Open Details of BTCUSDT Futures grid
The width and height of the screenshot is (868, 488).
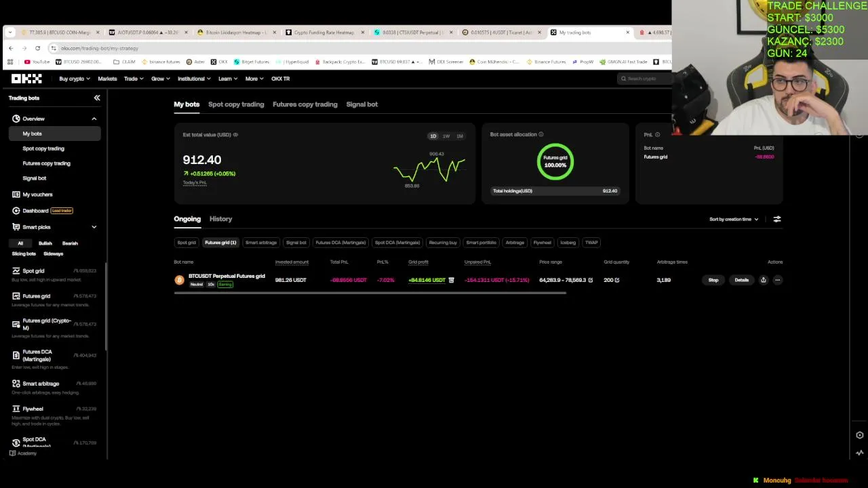tap(741, 280)
